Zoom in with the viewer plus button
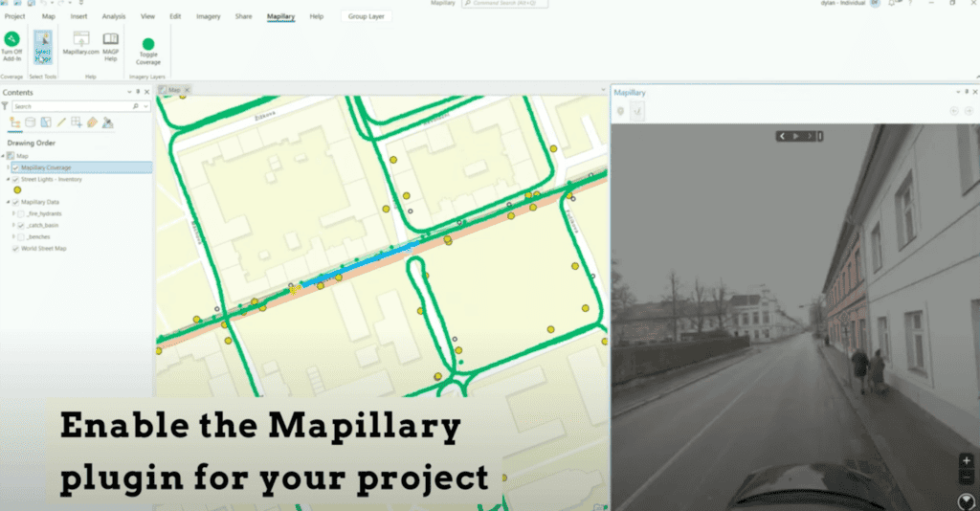Screen dimensions: 980x511 (966, 460)
